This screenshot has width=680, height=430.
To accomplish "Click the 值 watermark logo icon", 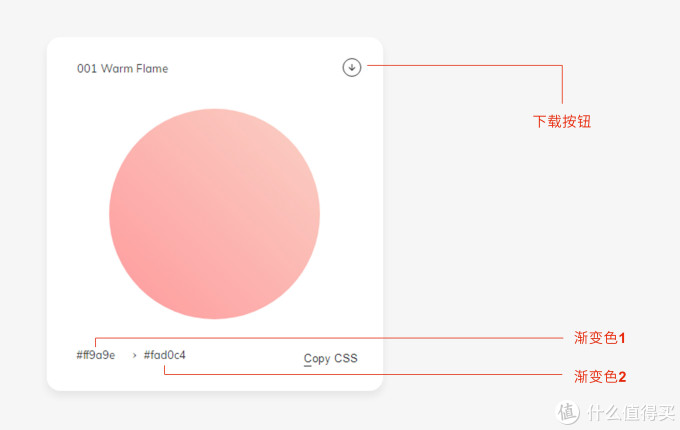I will pos(568,411).
